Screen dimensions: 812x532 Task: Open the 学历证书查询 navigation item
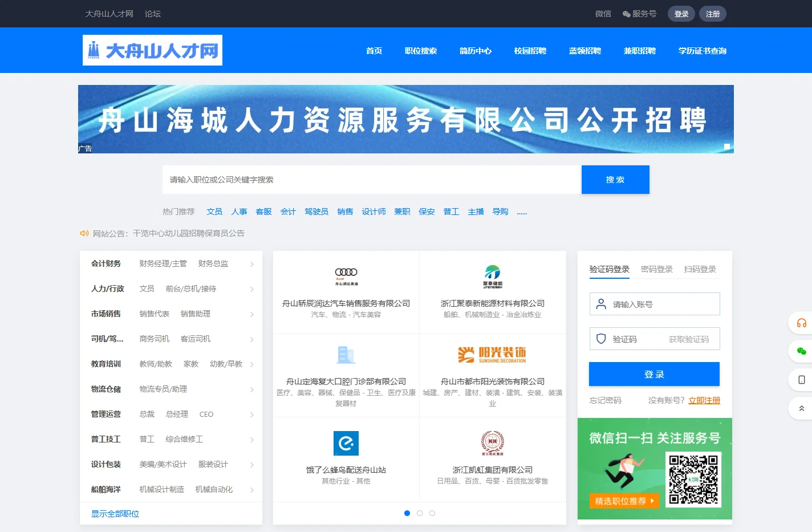(703, 51)
